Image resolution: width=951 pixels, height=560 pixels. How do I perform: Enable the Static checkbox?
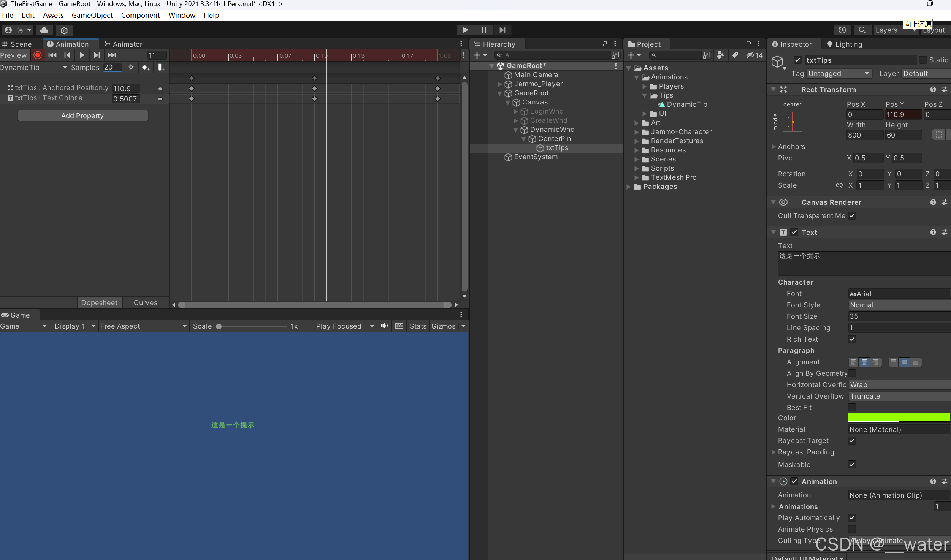tap(923, 60)
